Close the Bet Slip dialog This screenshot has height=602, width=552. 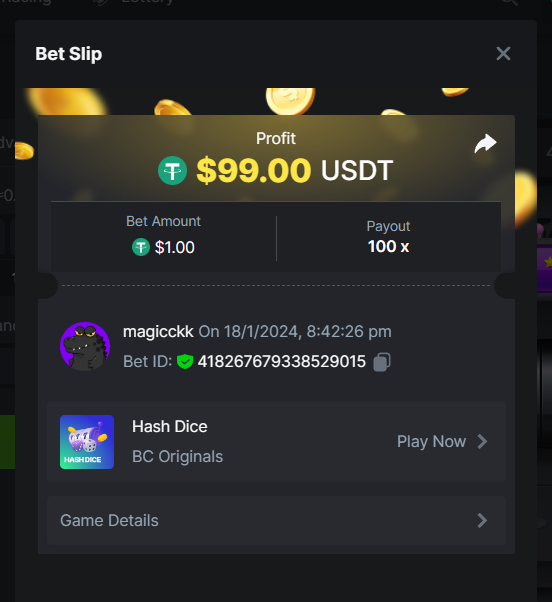coord(503,54)
